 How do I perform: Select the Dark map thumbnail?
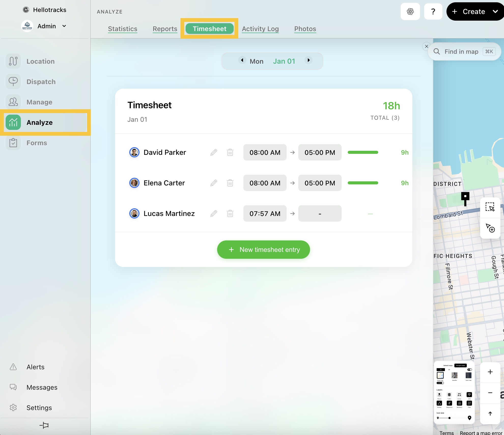click(469, 375)
